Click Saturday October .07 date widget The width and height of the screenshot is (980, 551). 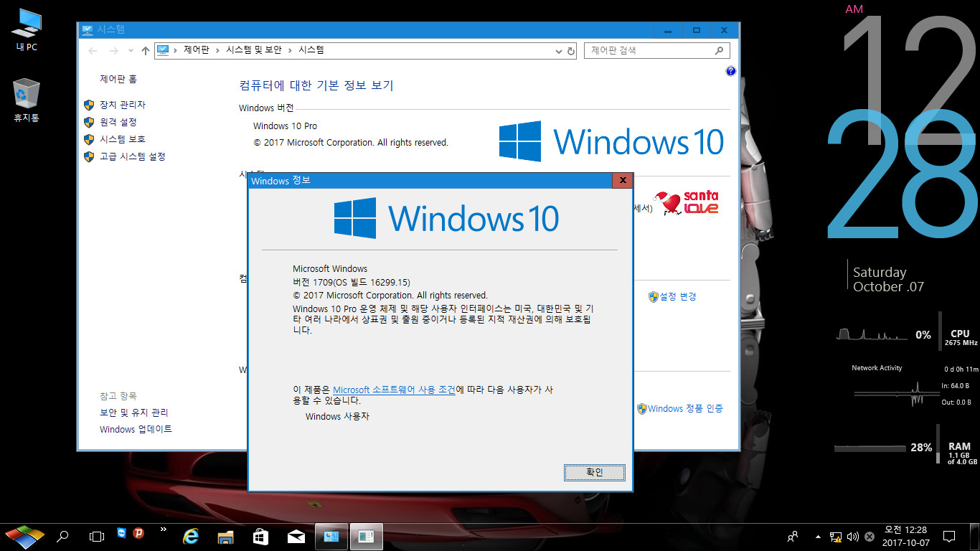click(888, 279)
